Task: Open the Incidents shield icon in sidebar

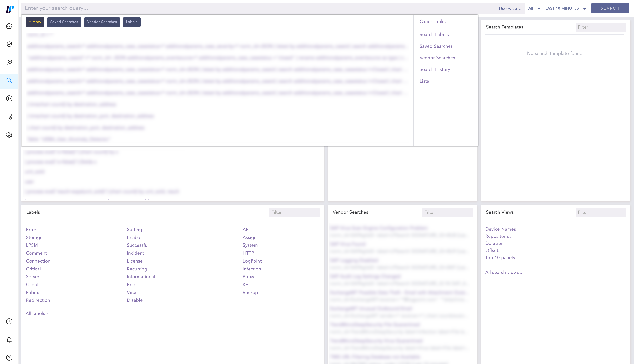Action: 9,44
